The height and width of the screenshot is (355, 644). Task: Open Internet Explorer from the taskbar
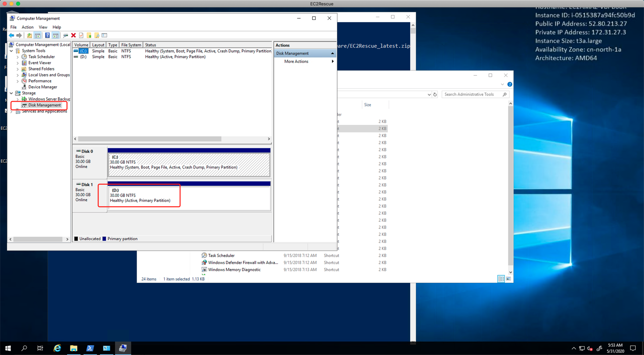[x=57, y=348]
